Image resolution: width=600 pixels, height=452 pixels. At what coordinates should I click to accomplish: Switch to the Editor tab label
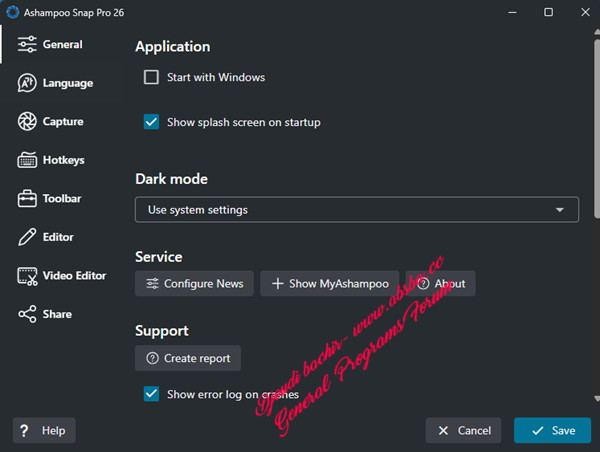point(58,237)
